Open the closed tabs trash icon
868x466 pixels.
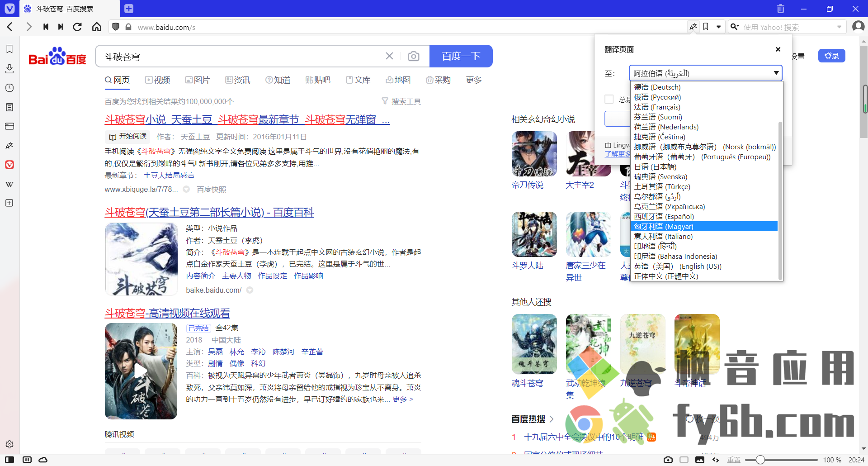tap(781, 9)
